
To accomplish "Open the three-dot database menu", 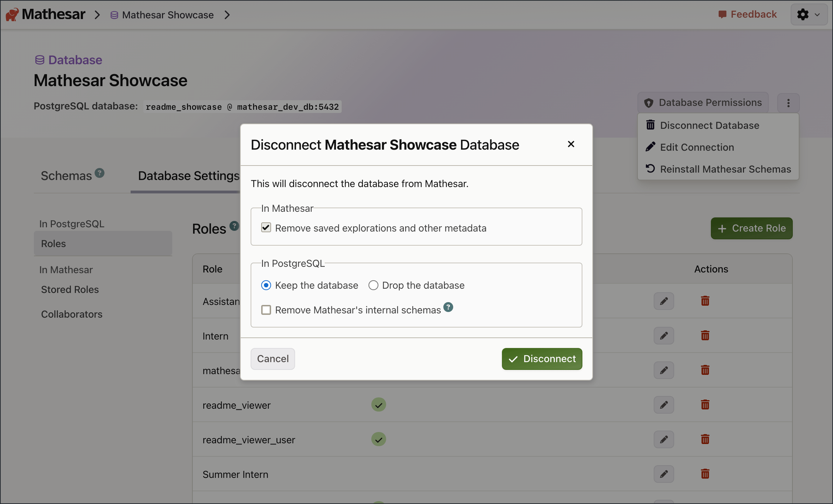I will [788, 103].
